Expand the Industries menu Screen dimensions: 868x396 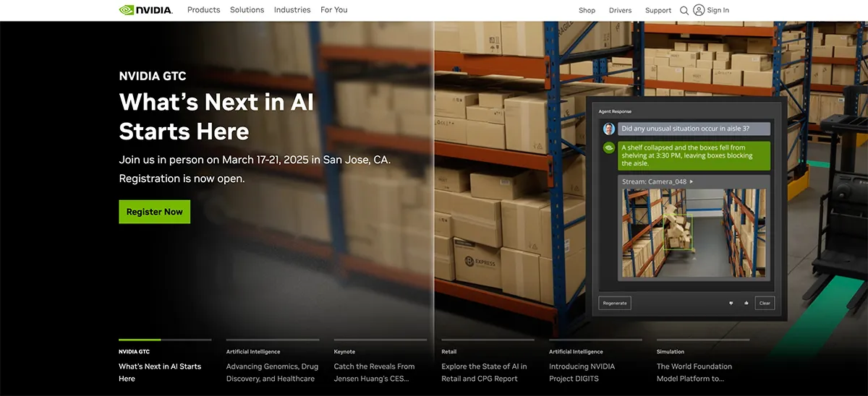[292, 10]
